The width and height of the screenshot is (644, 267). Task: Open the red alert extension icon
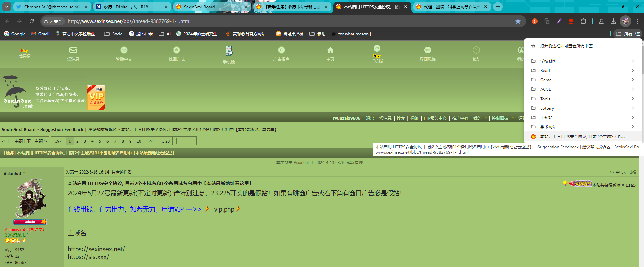click(535, 21)
